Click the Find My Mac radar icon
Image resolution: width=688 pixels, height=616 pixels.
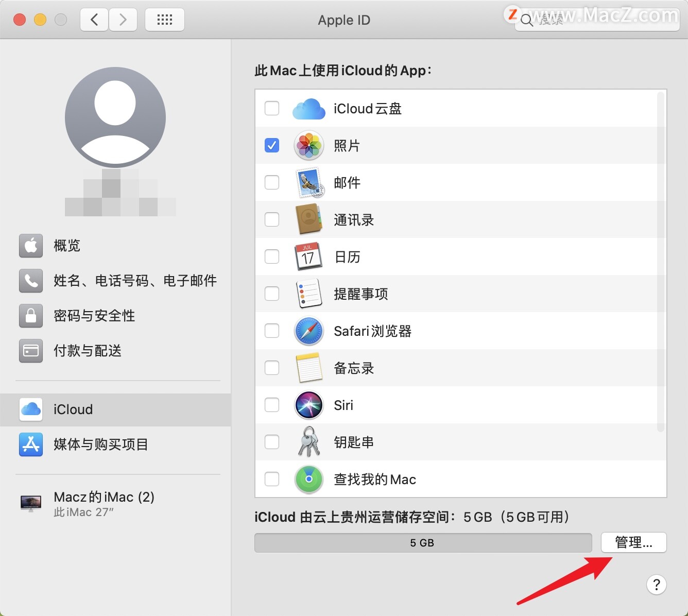[308, 479]
